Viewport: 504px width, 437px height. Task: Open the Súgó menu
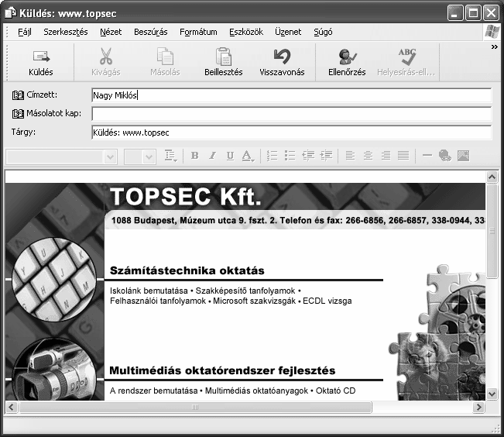click(323, 32)
